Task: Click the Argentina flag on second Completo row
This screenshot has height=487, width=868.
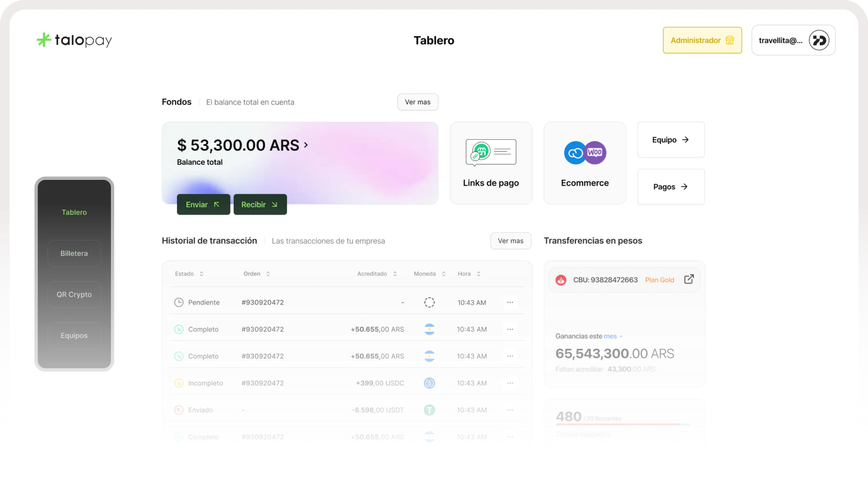Action: [429, 356]
